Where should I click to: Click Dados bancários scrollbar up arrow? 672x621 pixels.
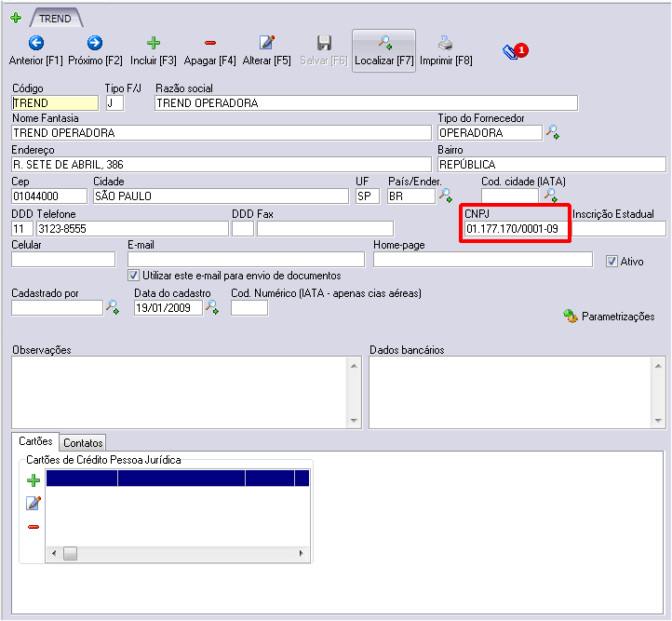tap(658, 366)
